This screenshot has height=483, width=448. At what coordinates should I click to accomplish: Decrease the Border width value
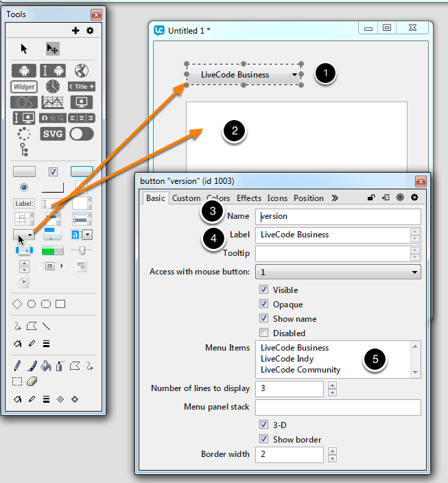(333, 459)
